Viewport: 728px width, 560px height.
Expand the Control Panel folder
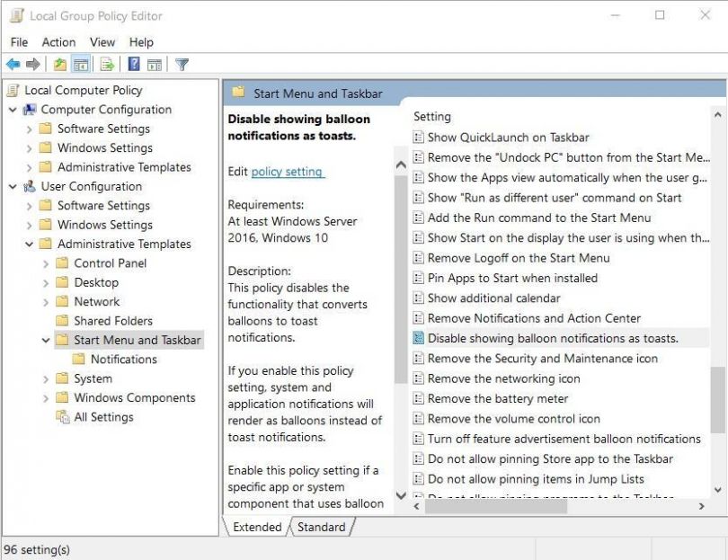click(46, 263)
